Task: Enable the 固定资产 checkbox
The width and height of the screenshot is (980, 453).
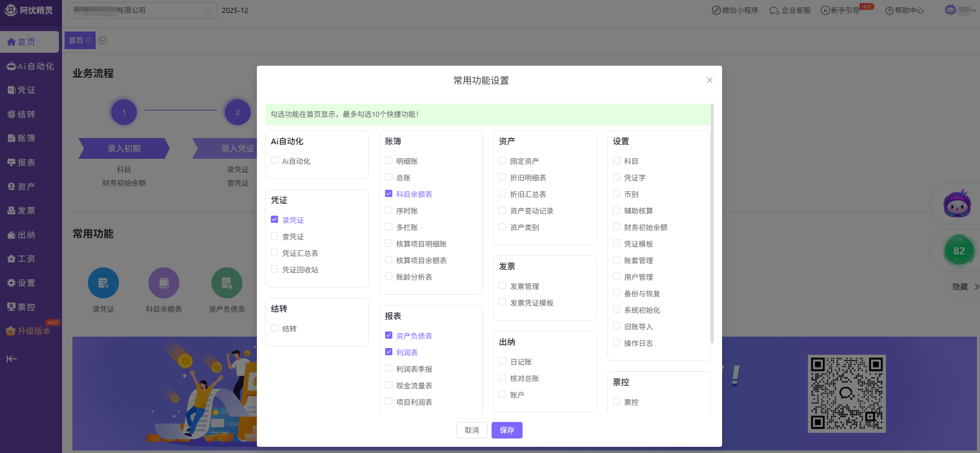Action: [502, 161]
